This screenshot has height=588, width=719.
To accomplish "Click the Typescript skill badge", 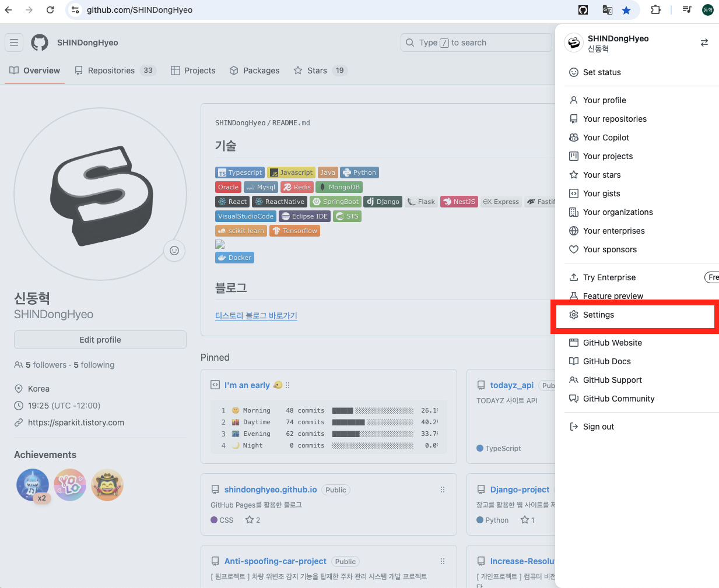I will (240, 172).
